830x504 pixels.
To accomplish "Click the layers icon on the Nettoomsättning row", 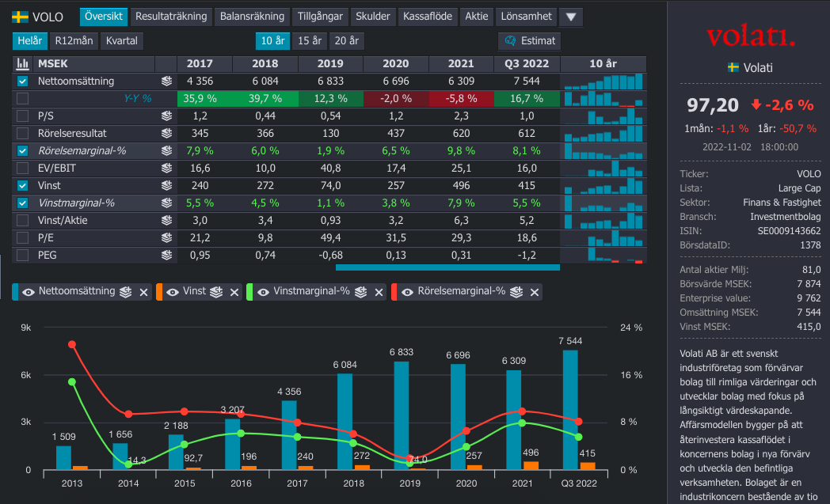I will point(166,81).
